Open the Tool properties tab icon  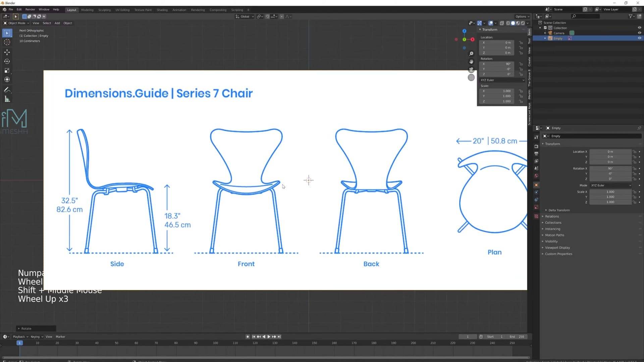[536, 137]
